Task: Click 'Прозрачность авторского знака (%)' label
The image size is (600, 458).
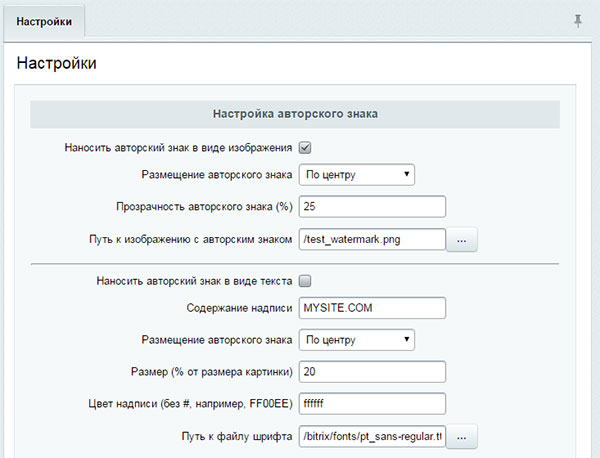Action: pyautogui.click(x=204, y=207)
